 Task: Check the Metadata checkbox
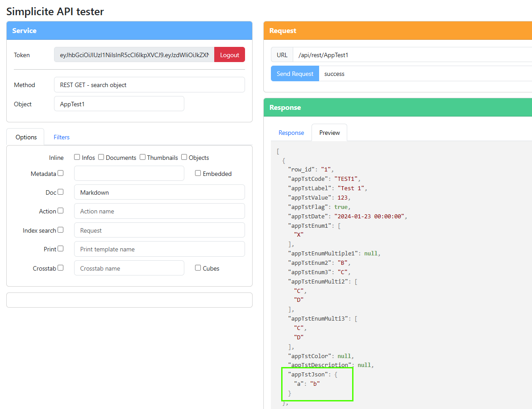[x=61, y=173]
